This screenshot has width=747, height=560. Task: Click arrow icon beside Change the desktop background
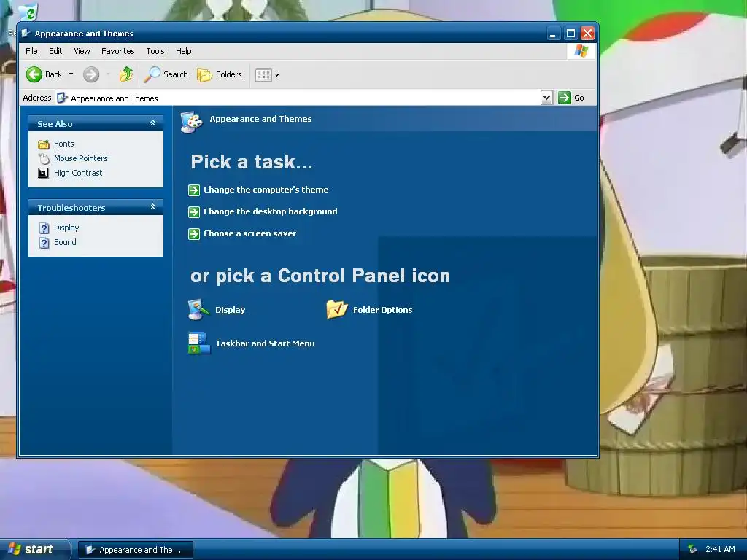pyautogui.click(x=194, y=212)
